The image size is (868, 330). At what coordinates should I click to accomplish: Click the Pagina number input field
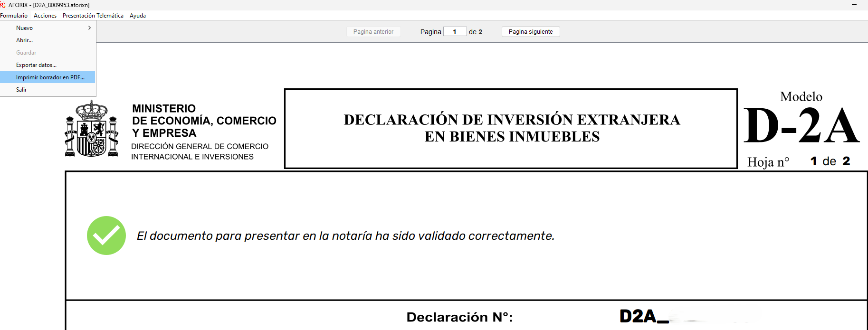455,32
